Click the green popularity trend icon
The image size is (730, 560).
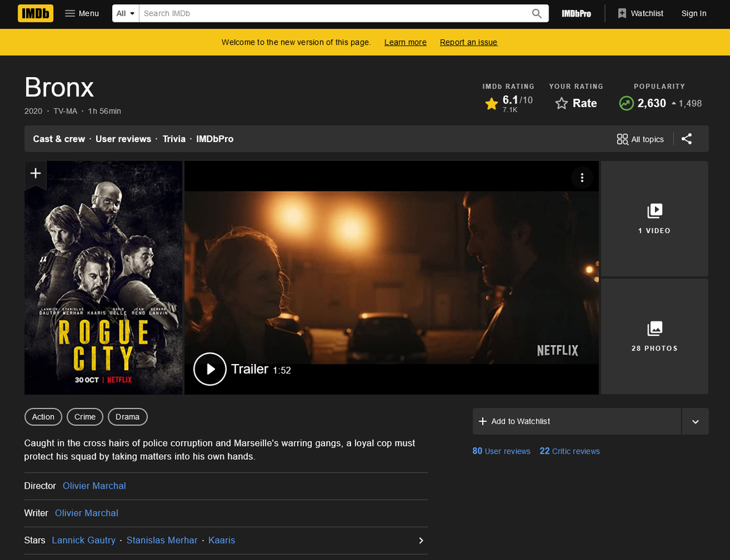coord(626,104)
